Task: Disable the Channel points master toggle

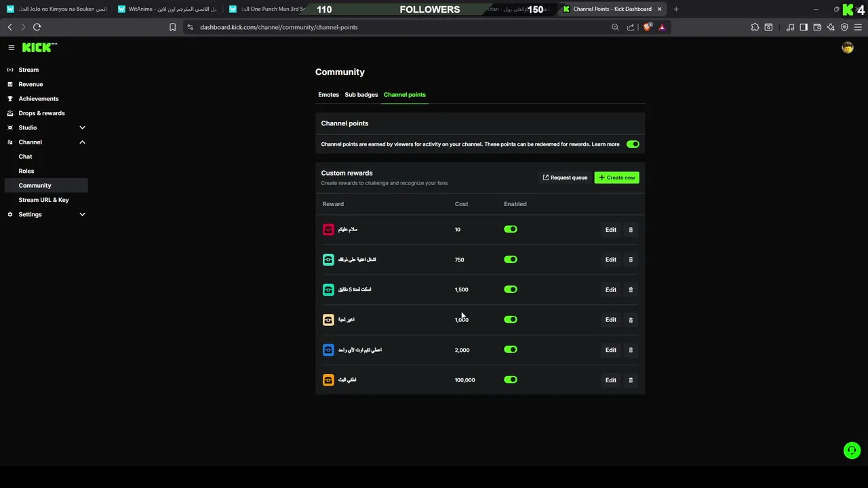Action: [x=633, y=144]
